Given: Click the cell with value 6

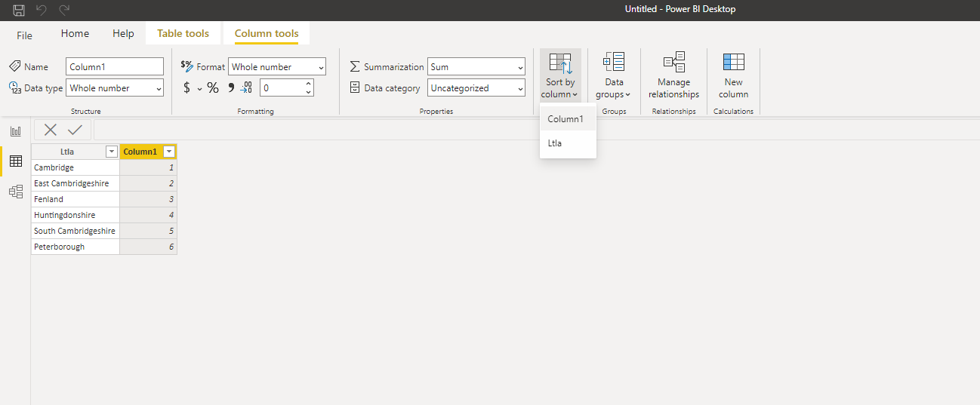Looking at the screenshot, I should [x=148, y=247].
